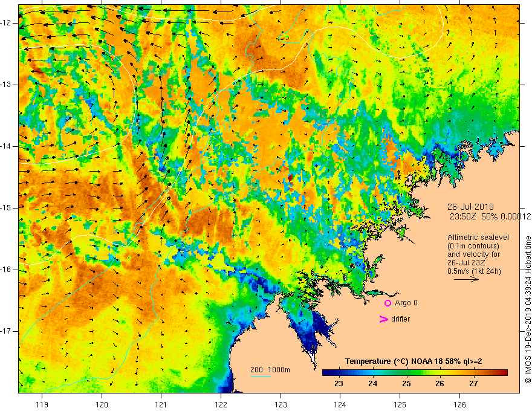
Task: Click the dark blue end of color bar
Action: 325,373
